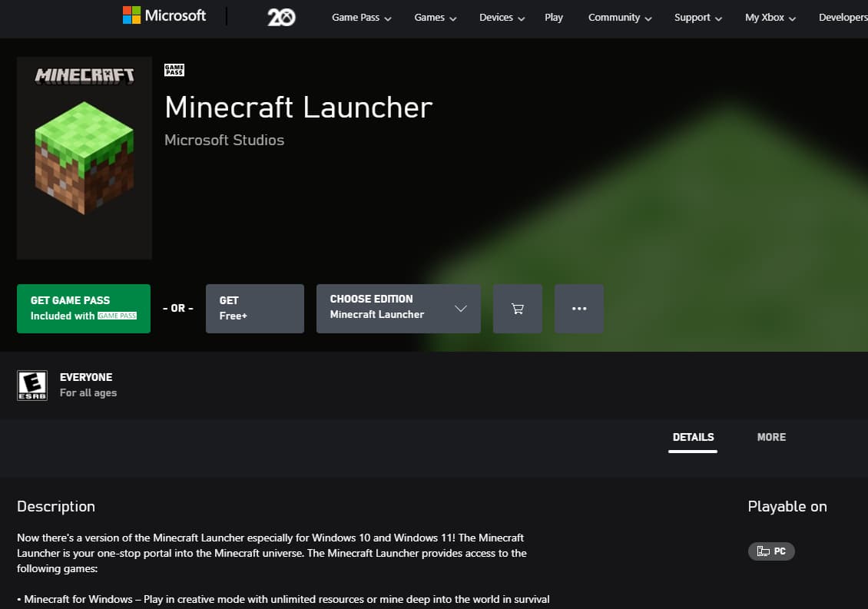The height and width of the screenshot is (609, 868).
Task: Click the Playable on heading
Action: click(787, 507)
